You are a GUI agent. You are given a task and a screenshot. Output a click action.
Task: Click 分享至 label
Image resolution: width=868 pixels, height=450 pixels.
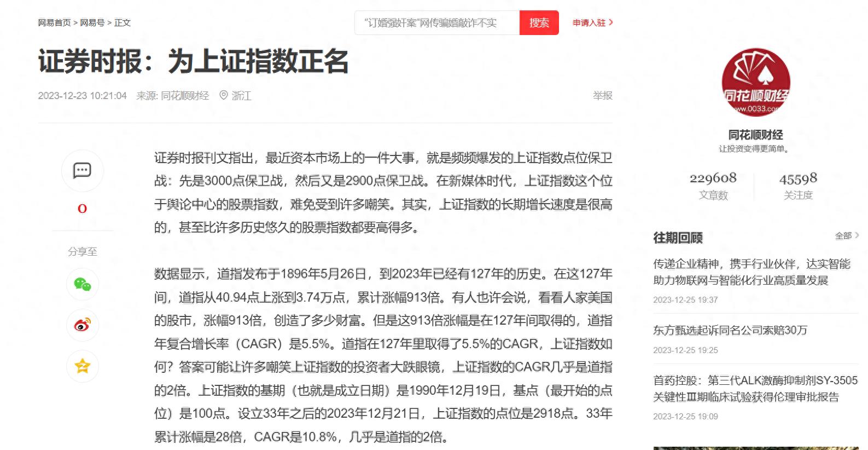click(83, 252)
